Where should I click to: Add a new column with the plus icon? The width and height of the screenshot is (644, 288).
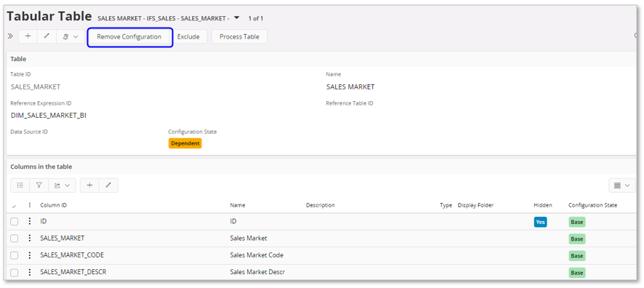89,185
